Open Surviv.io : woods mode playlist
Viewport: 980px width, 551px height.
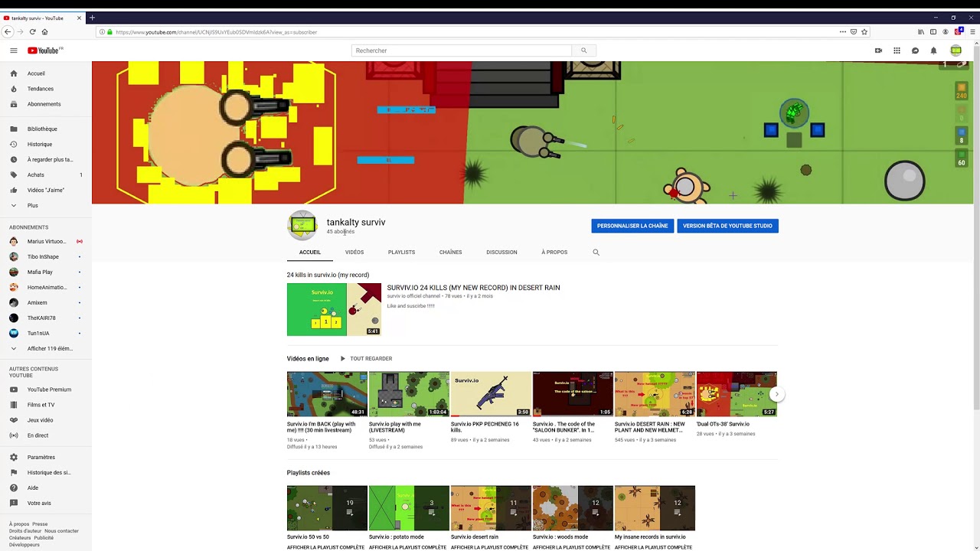click(x=573, y=508)
